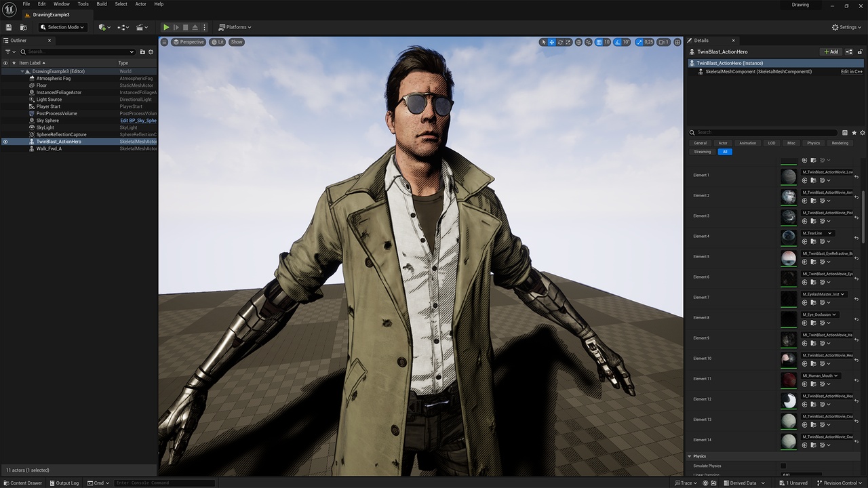
Task: Click the Save Current Level icon
Action: point(9,27)
